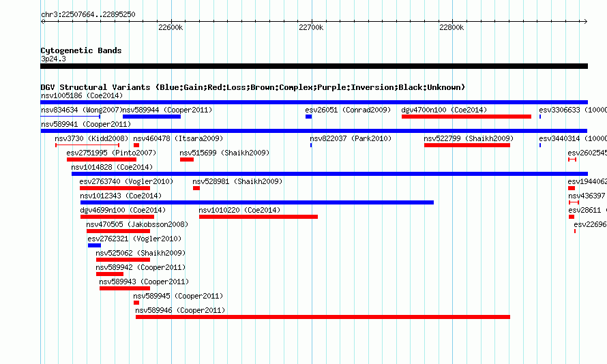
Task: Click the DGV Structural Variants track title
Action: click(253, 87)
